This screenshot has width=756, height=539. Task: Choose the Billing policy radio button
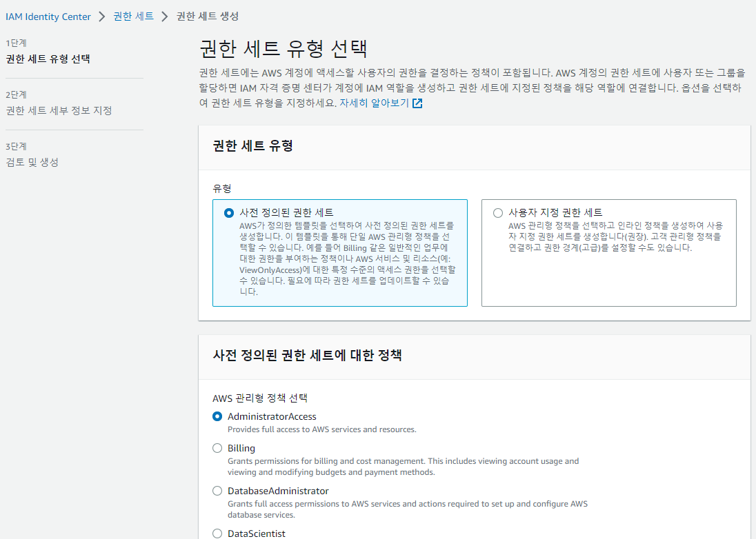coord(217,449)
